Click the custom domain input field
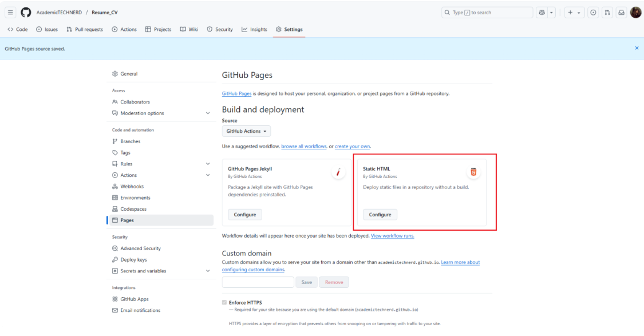 [x=258, y=282]
